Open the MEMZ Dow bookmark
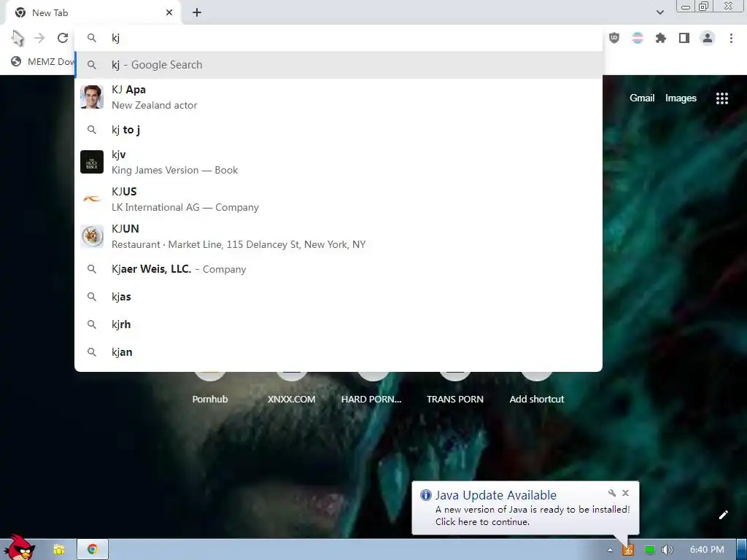 click(43, 61)
